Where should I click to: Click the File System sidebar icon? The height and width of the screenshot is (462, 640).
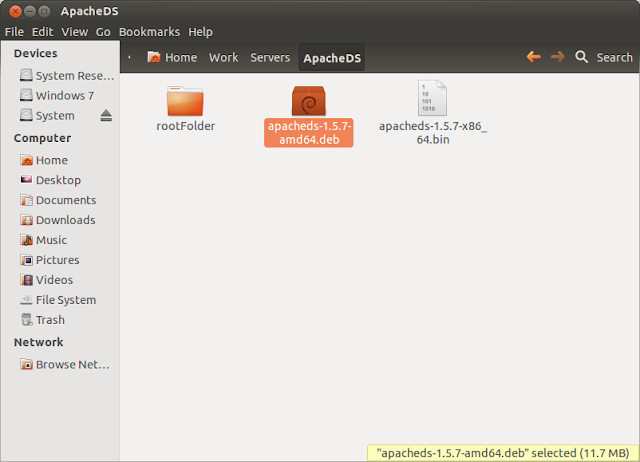coord(27,300)
